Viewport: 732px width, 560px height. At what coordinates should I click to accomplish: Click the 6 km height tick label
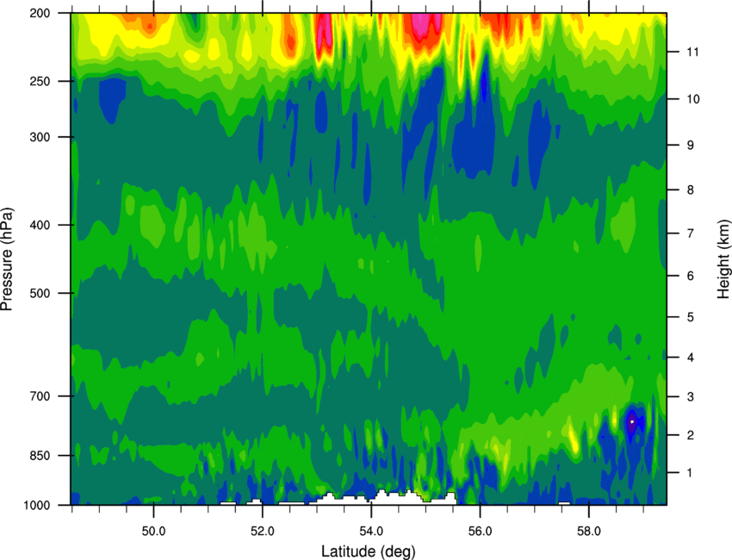[x=691, y=276]
